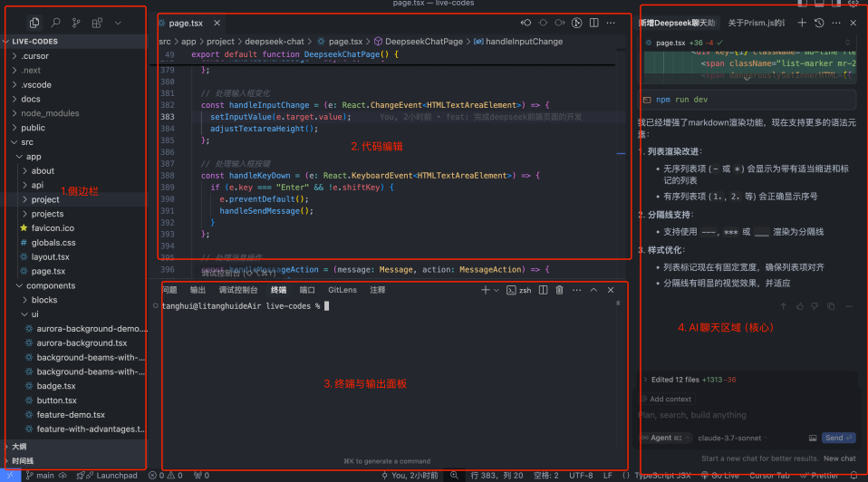Switch to the GitLens panel tab
The height and width of the screenshot is (482, 868).
342,290
